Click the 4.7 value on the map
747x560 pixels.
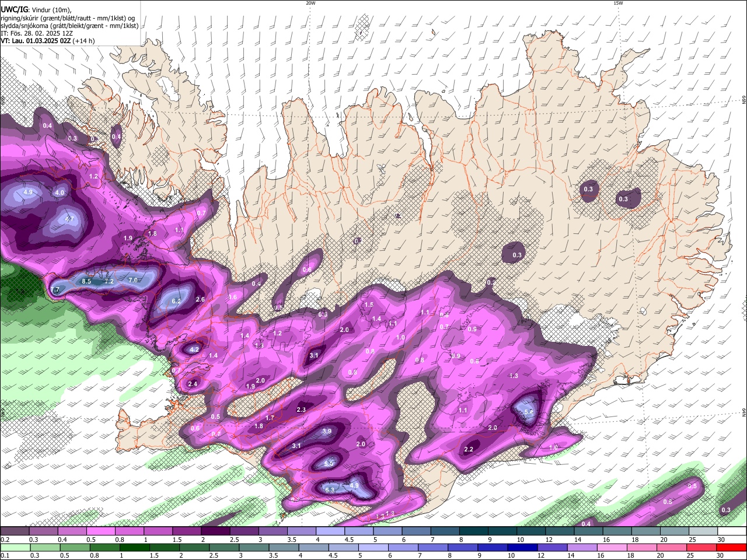pyautogui.click(x=69, y=219)
